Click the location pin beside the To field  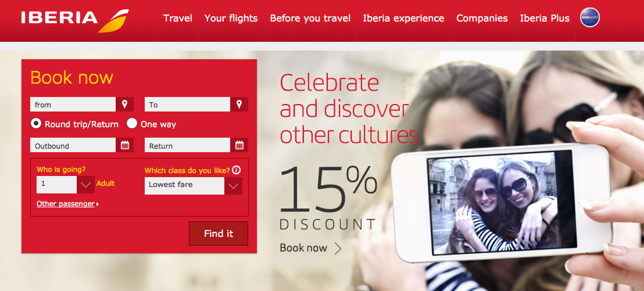click(239, 104)
